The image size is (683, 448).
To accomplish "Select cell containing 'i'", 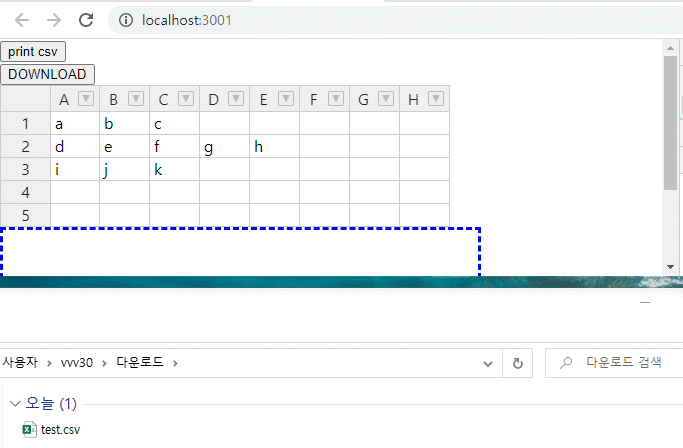I will tap(75, 169).
